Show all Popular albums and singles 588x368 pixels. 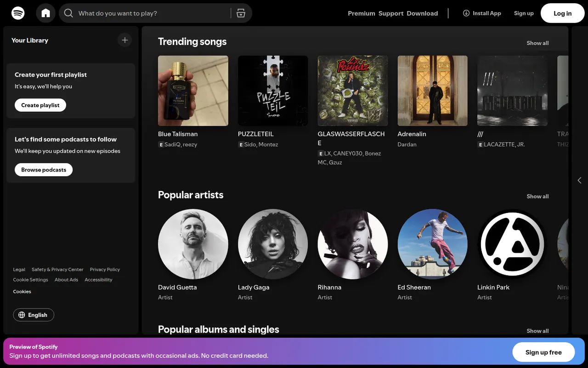[537, 331]
